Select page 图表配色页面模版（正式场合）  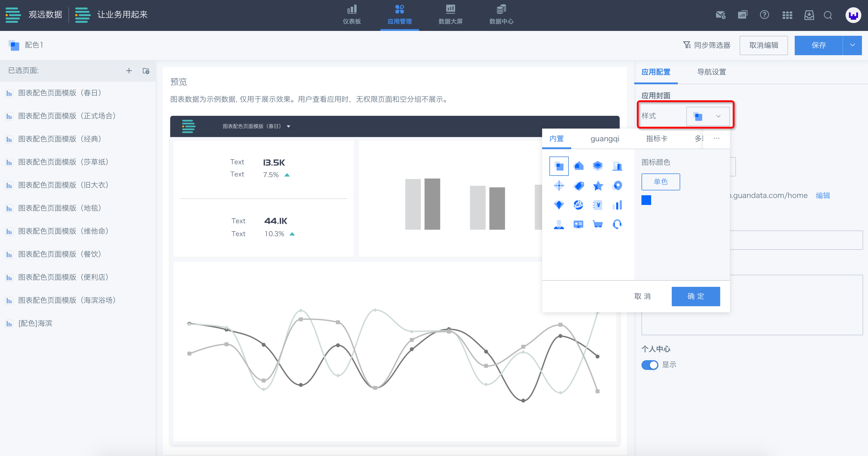pos(78,116)
